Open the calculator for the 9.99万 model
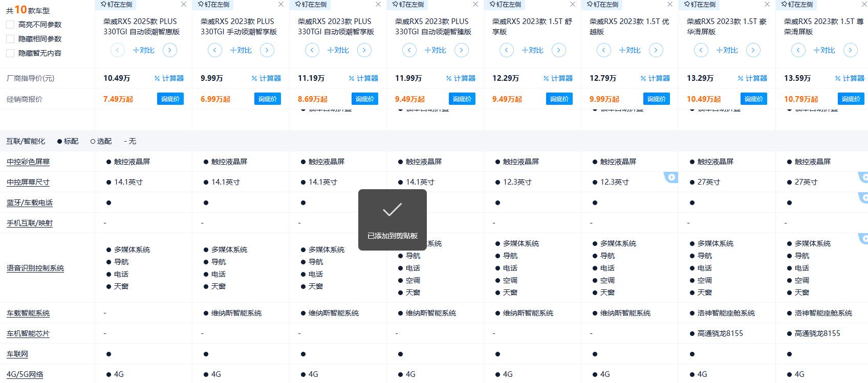 point(266,78)
